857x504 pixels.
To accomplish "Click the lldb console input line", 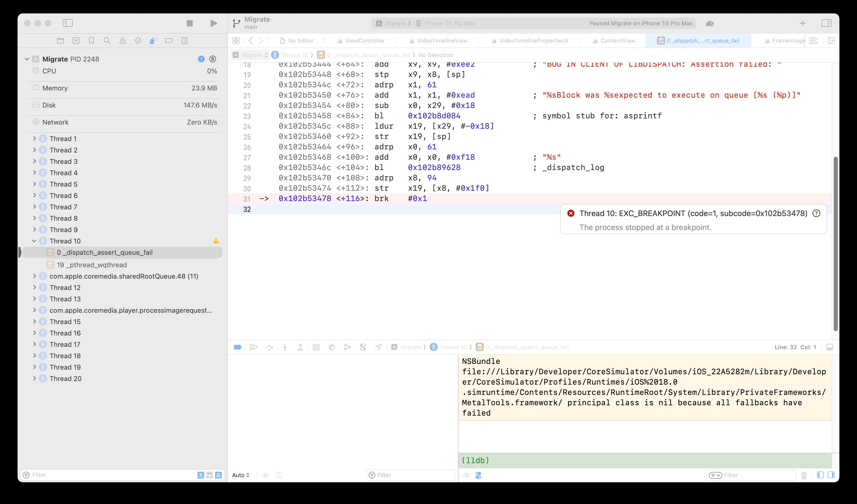I will (645, 461).
